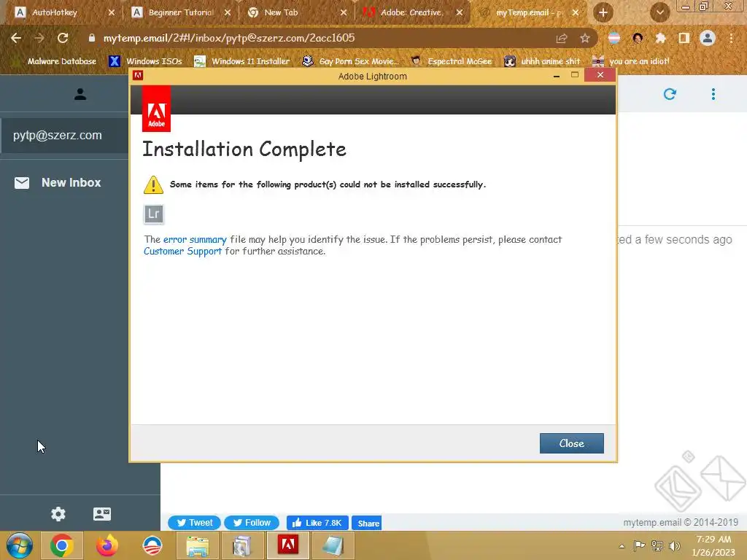The width and height of the screenshot is (747, 560).
Task: Refresh the mytemp.email inbox with blue icon
Action: (670, 94)
